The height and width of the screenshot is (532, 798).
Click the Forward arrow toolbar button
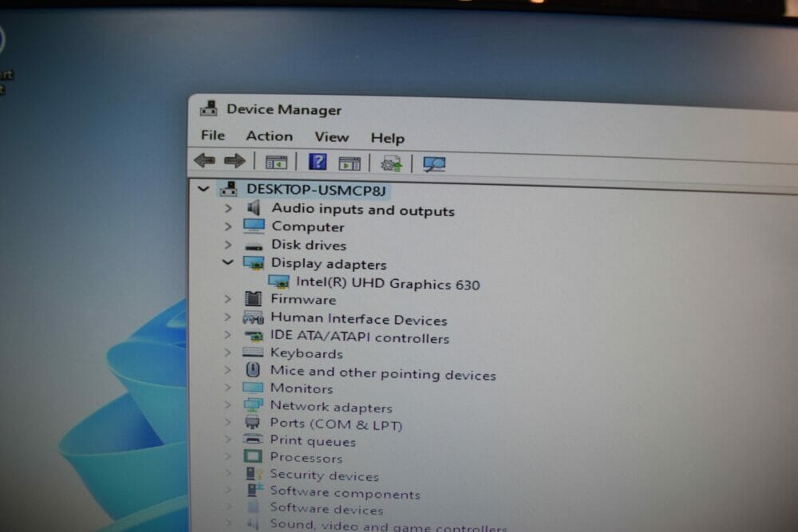point(235,161)
